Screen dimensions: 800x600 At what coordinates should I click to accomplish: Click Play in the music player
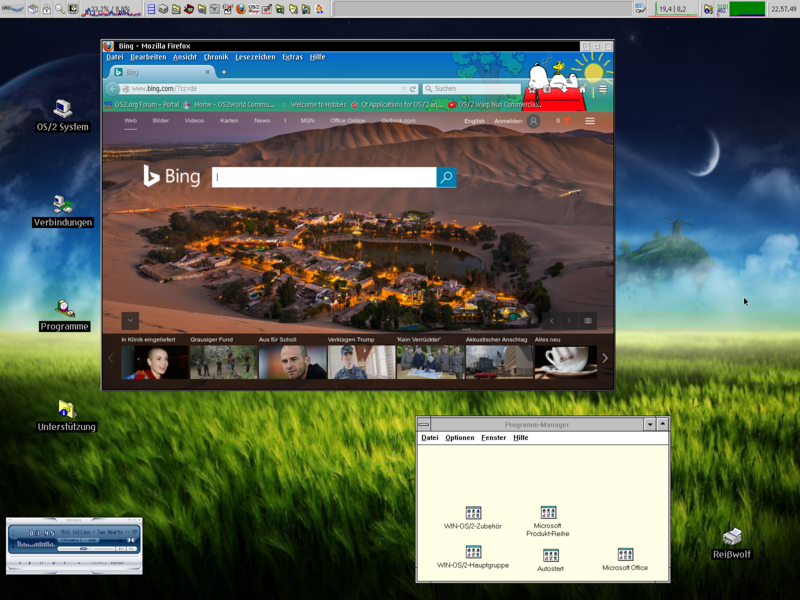point(30,563)
